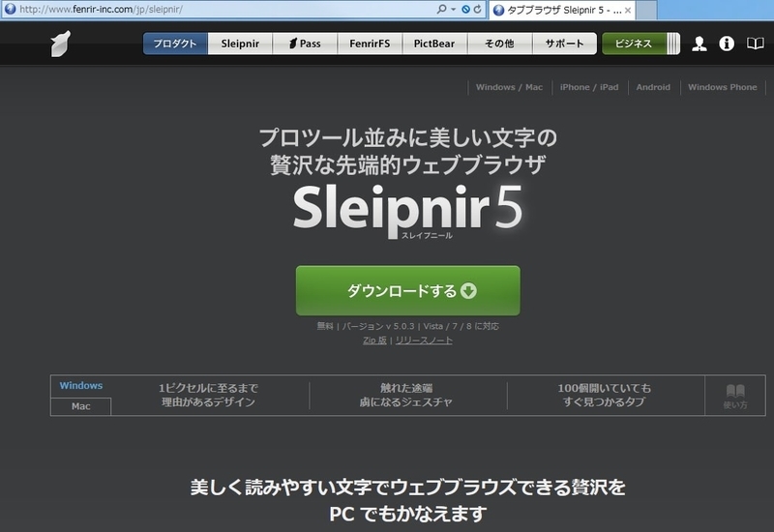Click the page favicon in address bar

pyautogui.click(x=10, y=9)
